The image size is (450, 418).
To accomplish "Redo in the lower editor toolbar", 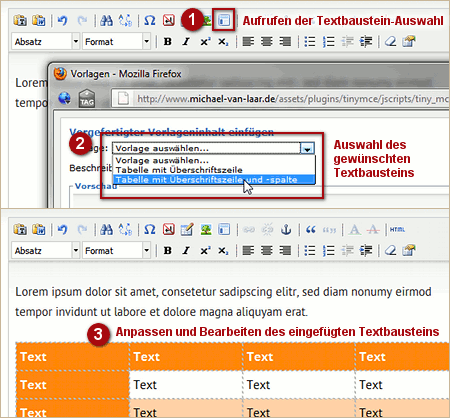I will 82,229.
